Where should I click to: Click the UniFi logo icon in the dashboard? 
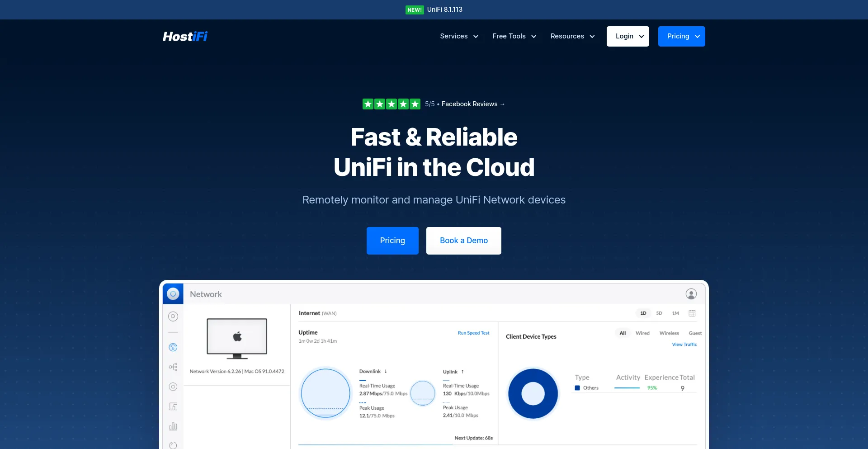[173, 294]
